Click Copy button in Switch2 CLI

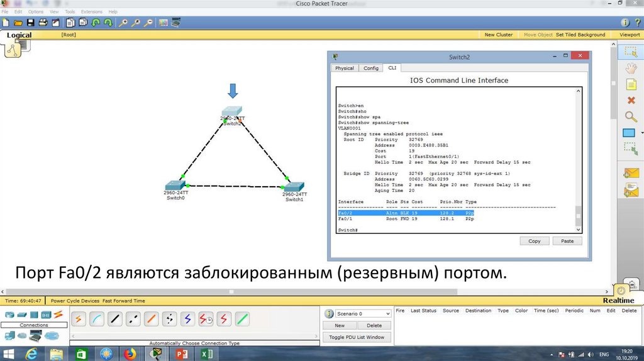535,241
